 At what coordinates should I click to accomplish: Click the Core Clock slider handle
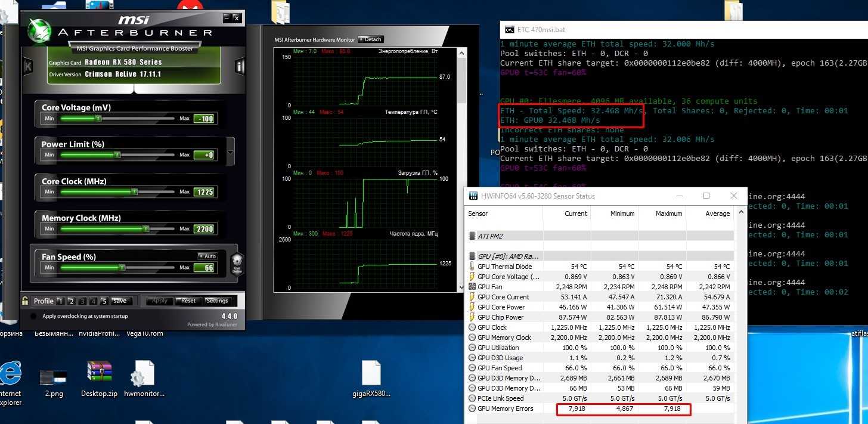(x=135, y=192)
